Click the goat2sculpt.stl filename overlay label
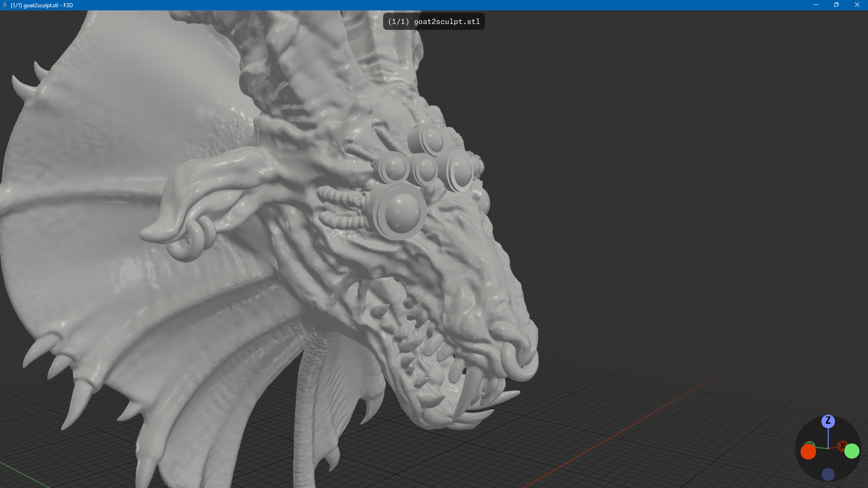The image size is (868, 488). point(434,21)
